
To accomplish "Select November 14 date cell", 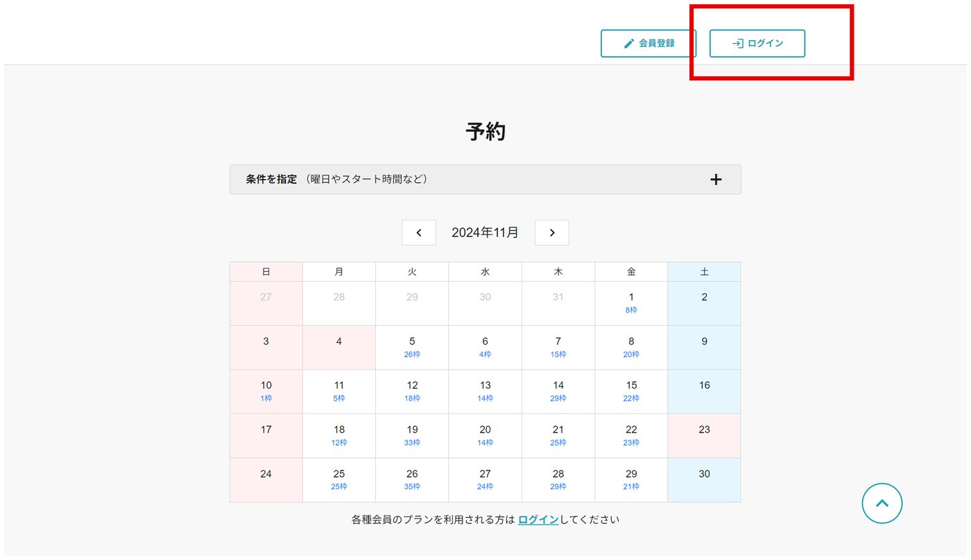I will 558,392.
